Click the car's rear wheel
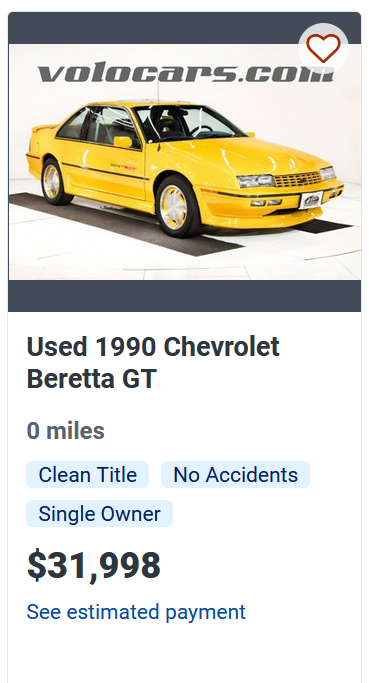 click(x=54, y=182)
